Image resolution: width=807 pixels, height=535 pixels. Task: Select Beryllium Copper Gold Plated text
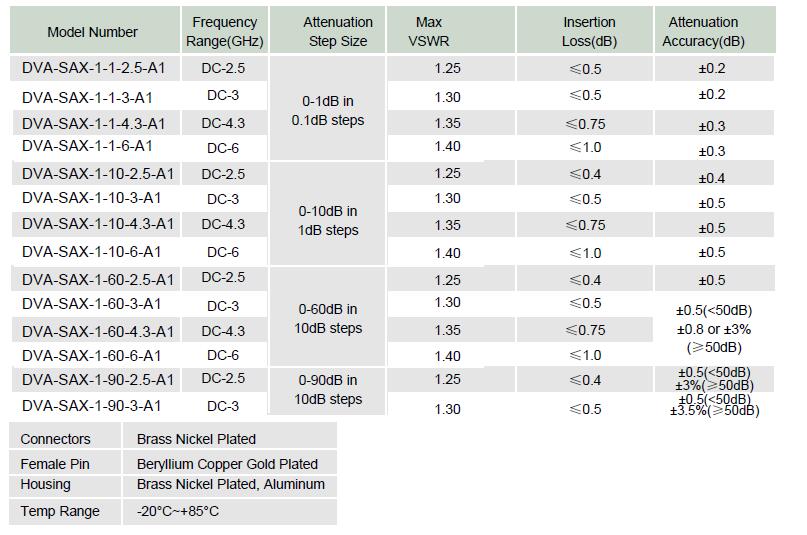(x=227, y=464)
